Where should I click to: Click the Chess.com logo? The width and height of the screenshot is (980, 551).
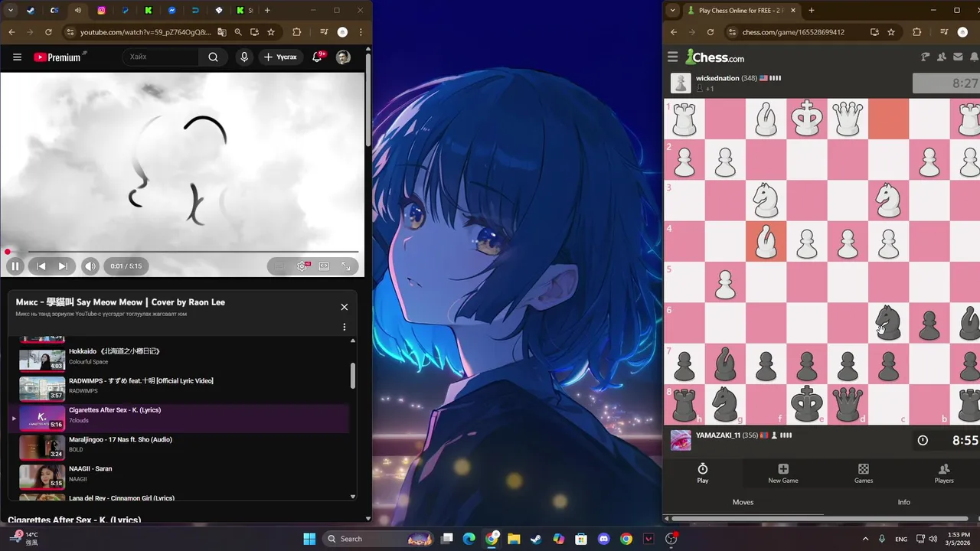tap(715, 57)
